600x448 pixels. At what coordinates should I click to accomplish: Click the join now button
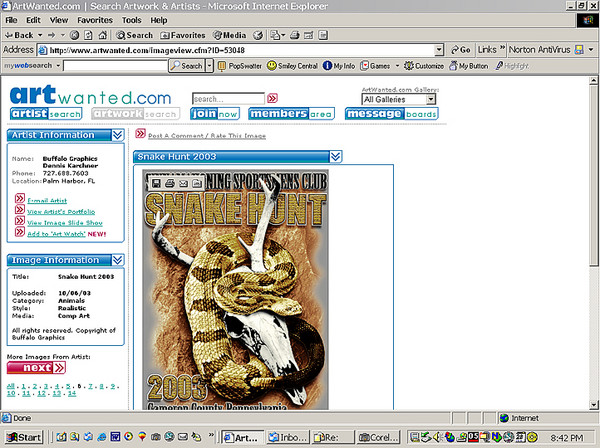pos(215,114)
